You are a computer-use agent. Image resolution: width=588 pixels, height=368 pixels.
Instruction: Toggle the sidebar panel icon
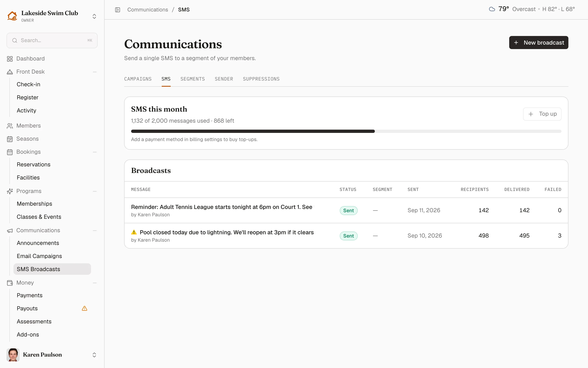(x=118, y=10)
